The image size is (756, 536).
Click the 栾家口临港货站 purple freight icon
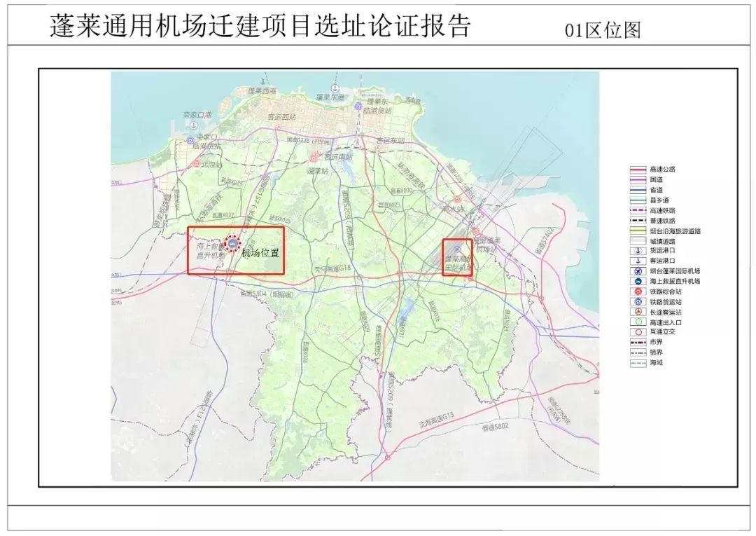(x=190, y=142)
